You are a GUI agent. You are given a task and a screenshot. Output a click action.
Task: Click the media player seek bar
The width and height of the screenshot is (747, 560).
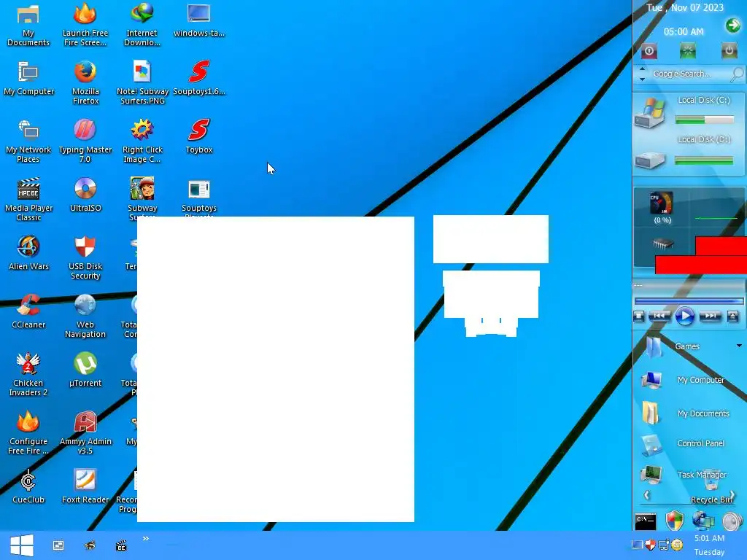coord(689,301)
